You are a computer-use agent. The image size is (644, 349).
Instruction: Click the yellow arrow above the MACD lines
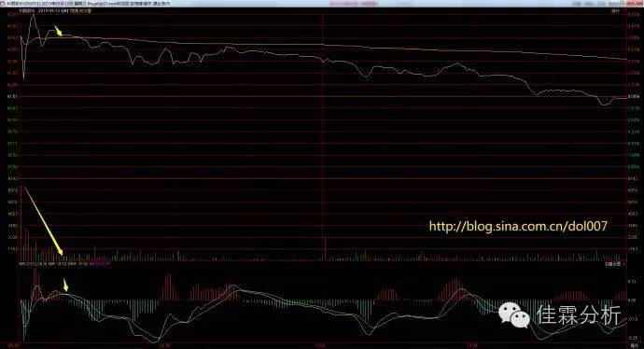pos(65,285)
